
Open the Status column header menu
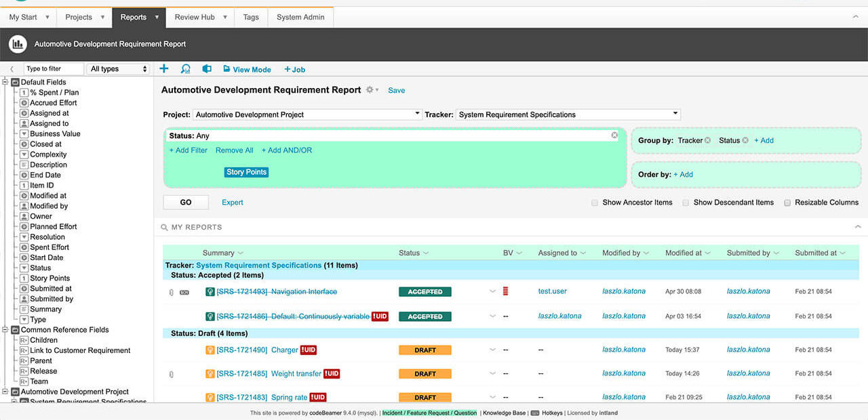pos(426,253)
